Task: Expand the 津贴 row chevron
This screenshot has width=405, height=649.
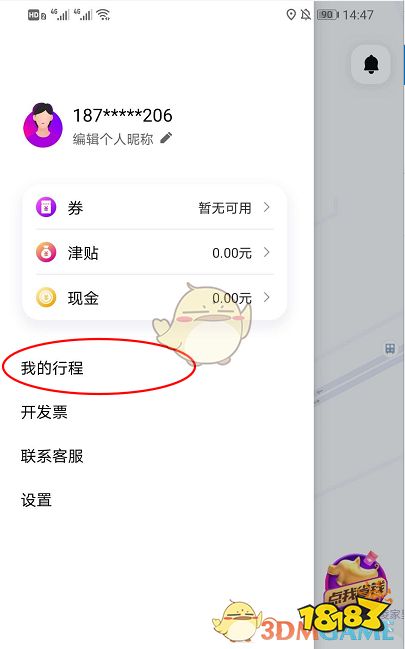Action: pyautogui.click(x=267, y=252)
